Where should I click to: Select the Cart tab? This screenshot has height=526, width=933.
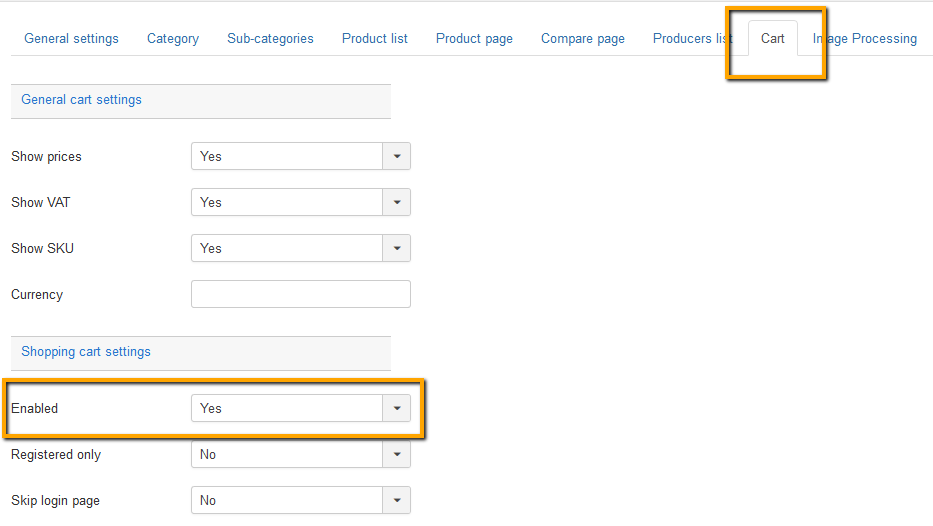pyautogui.click(x=772, y=39)
